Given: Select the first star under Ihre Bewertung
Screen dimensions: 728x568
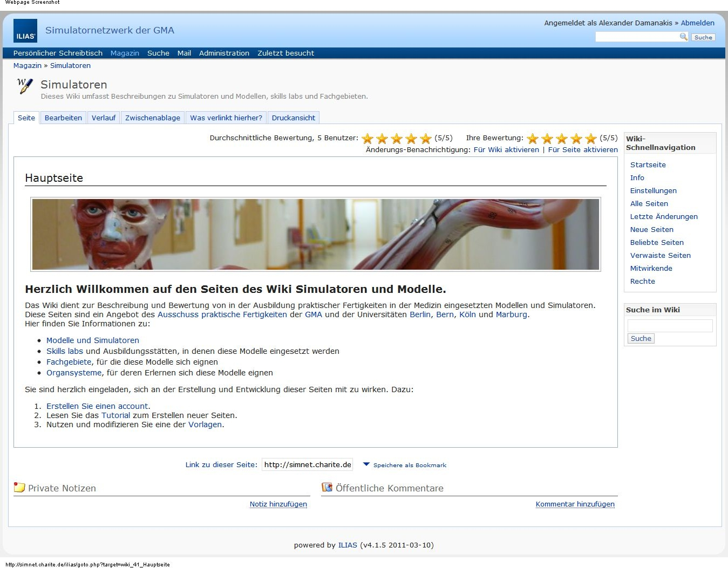Looking at the screenshot, I should click(533, 139).
